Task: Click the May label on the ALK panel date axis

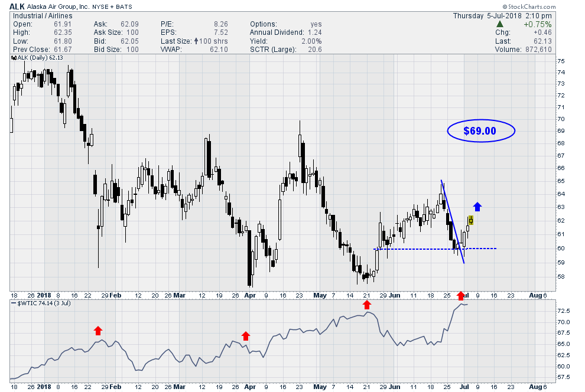Action: coord(320,296)
